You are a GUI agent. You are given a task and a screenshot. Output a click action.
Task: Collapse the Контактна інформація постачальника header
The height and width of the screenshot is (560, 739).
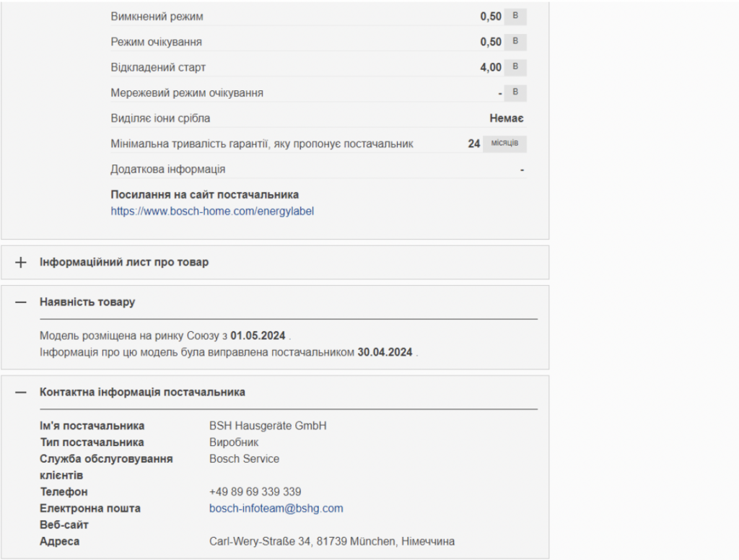142,393
